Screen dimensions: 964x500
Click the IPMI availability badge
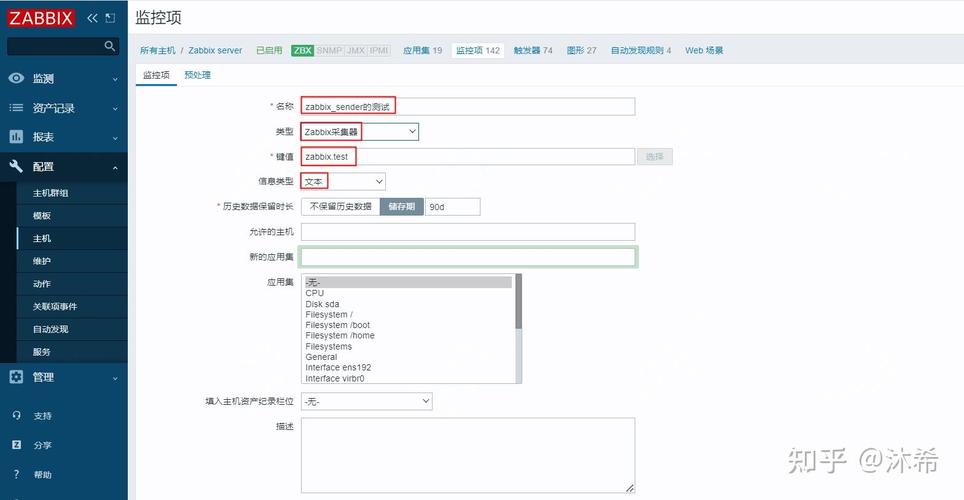coord(379,50)
